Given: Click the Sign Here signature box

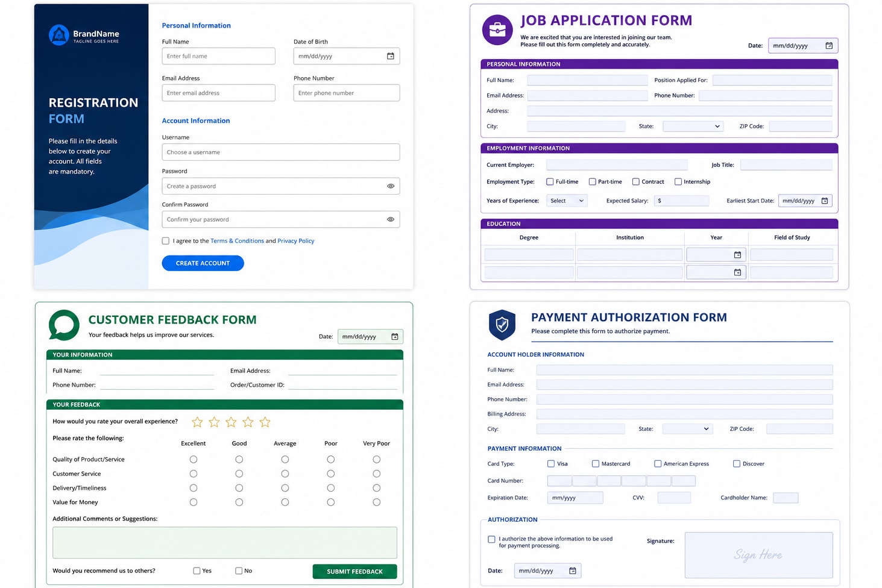Looking at the screenshot, I should (758, 555).
